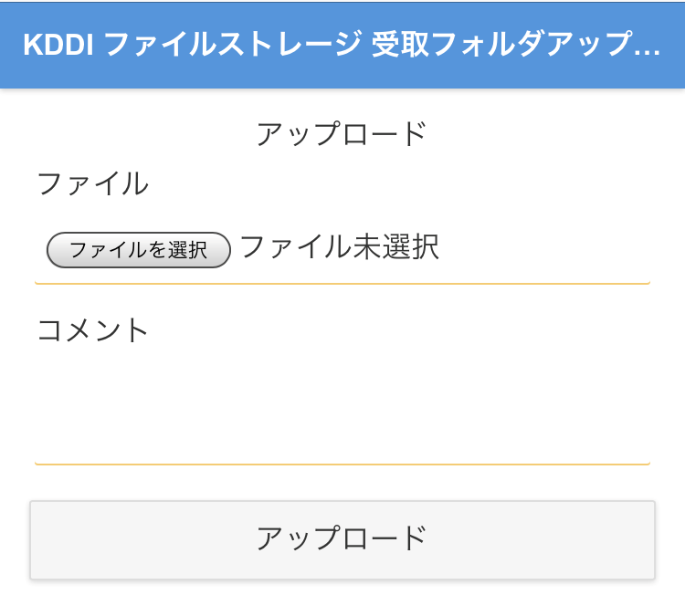685x616 pixels.
Task: Click the ファイルを選択 button
Action: coord(138,249)
